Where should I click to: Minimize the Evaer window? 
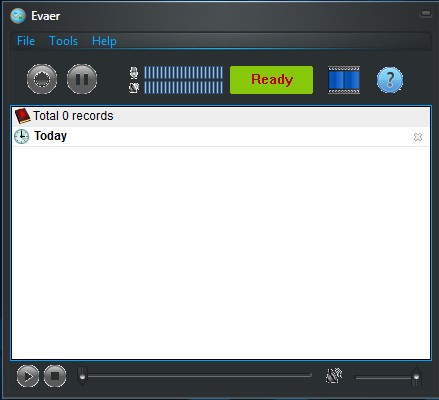[426, 14]
